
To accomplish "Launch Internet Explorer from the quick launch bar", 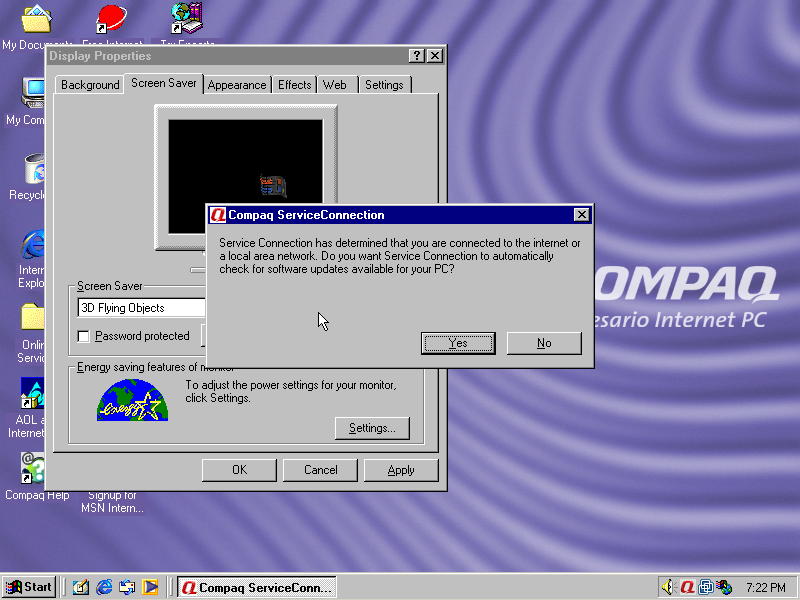I will point(104,587).
